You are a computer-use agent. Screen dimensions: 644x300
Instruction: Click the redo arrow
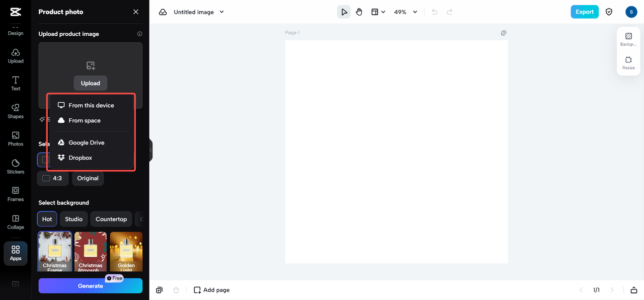pos(450,12)
